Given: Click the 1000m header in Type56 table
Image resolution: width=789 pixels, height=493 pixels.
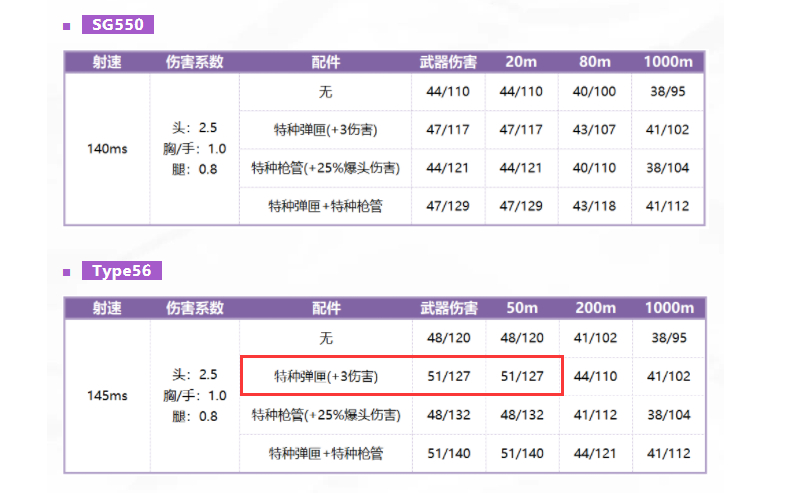Looking at the screenshot, I should click(669, 308).
